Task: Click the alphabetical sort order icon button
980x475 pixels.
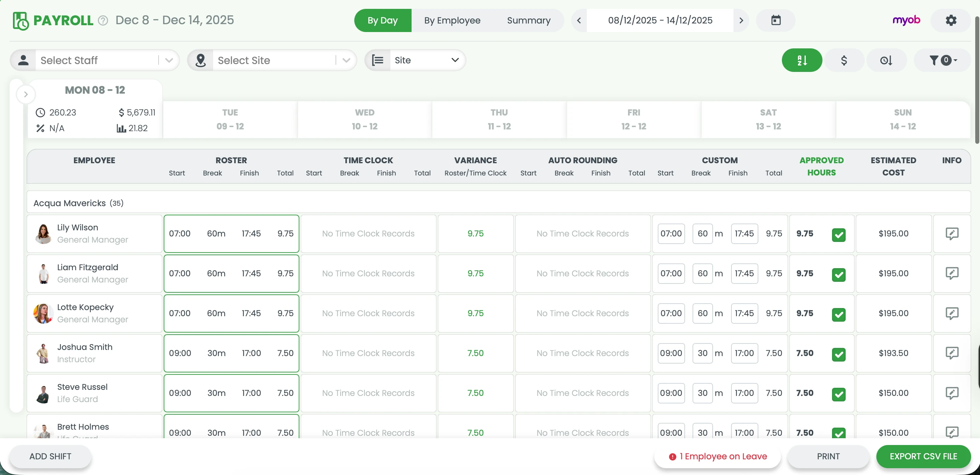Action: [802, 60]
